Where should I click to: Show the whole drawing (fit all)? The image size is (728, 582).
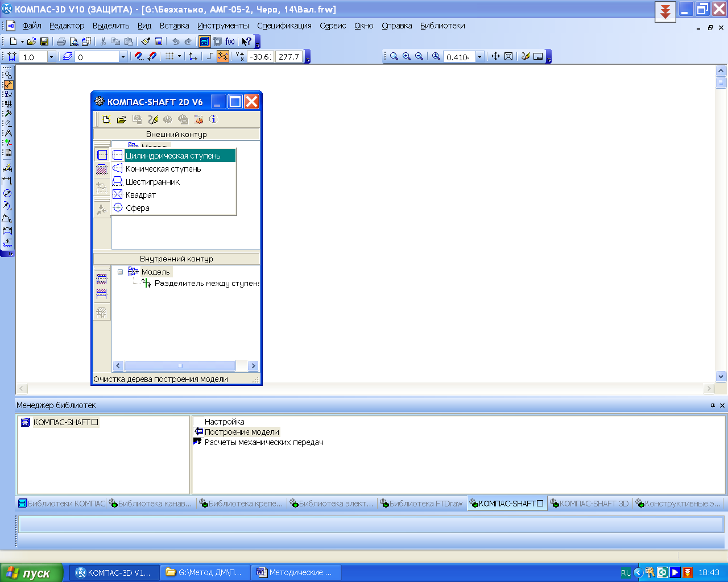(508, 56)
